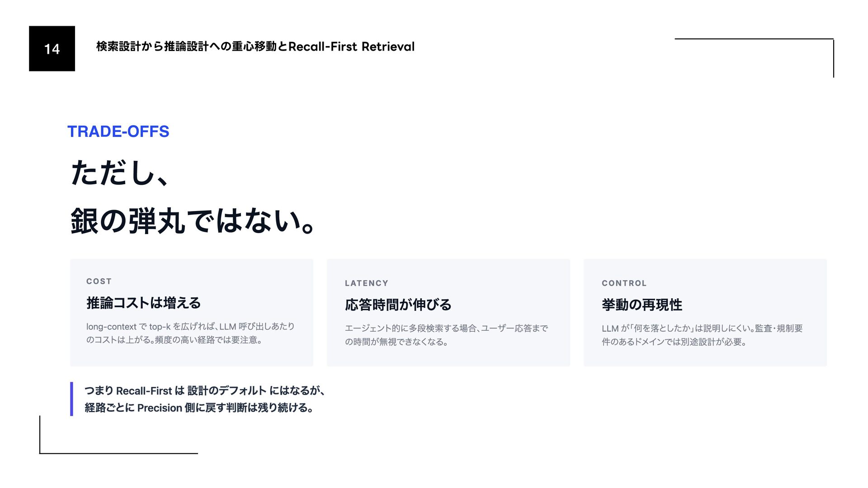Click the slide header title text

point(255,47)
